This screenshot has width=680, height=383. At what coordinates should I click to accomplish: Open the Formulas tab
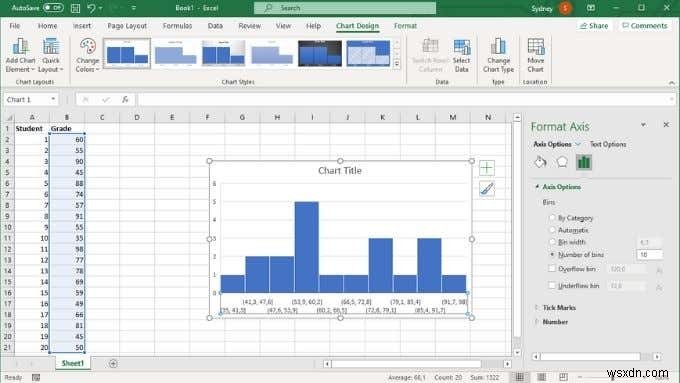click(177, 26)
